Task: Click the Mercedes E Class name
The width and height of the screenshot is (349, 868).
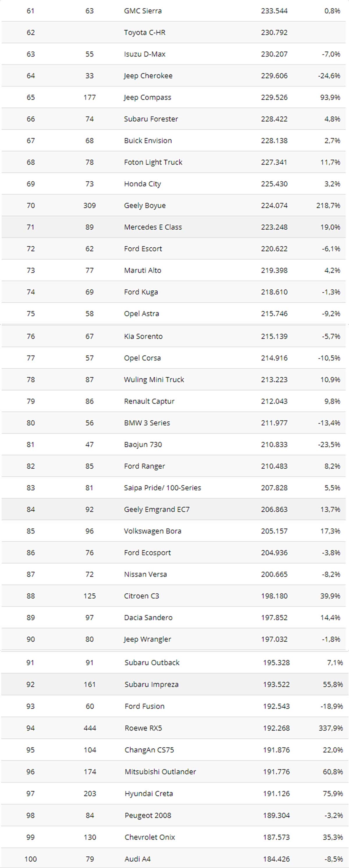Action: coord(153,227)
